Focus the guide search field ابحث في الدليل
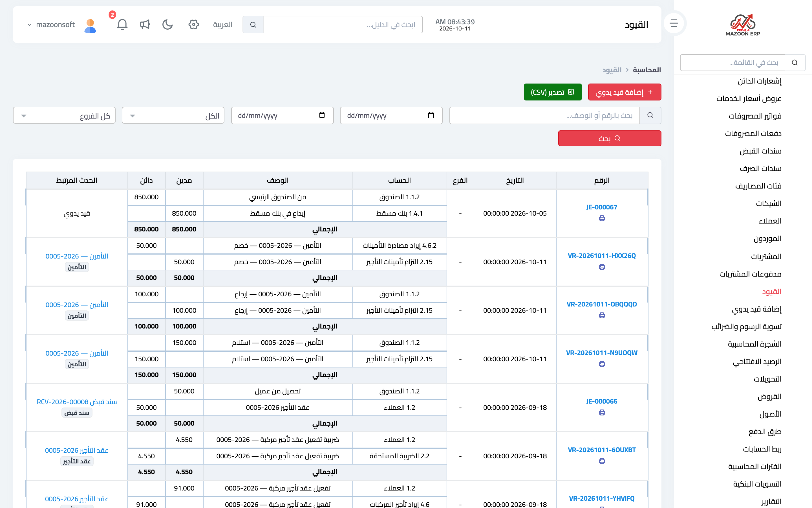This screenshot has width=812, height=508. [343, 25]
